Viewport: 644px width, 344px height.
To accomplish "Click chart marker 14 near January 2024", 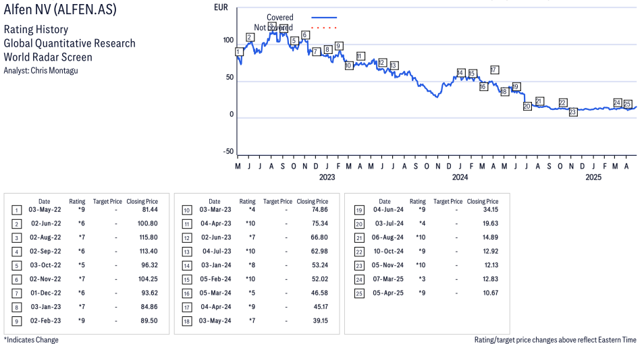I will click(x=461, y=73).
